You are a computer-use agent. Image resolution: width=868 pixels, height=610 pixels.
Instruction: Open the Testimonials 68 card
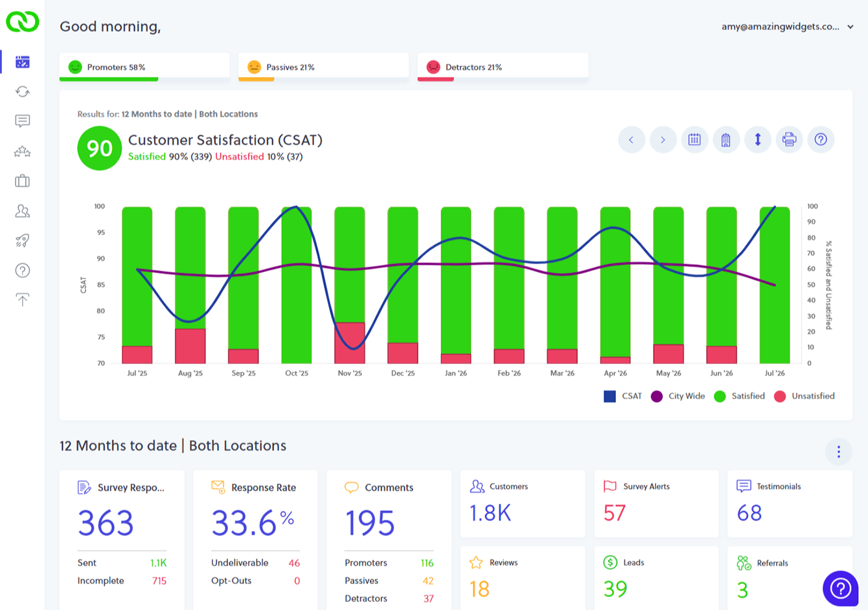(x=790, y=504)
